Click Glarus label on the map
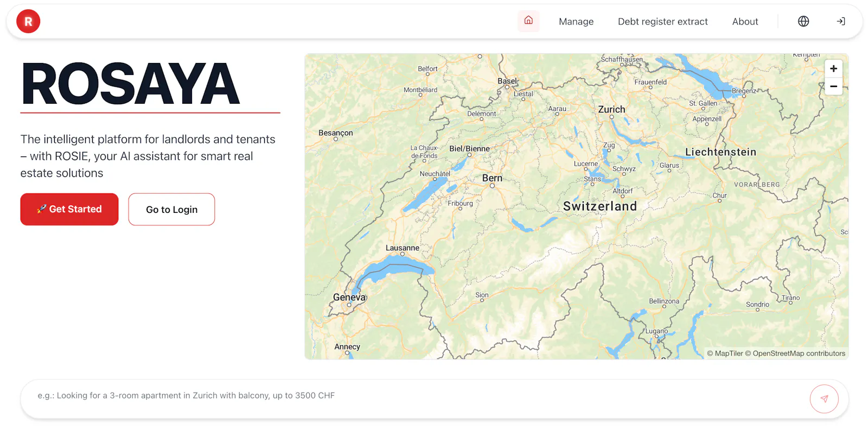 pyautogui.click(x=669, y=166)
